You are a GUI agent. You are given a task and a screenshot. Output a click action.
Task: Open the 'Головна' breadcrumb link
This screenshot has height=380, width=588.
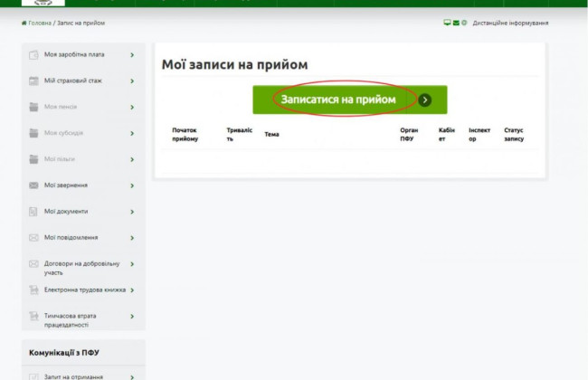pos(40,23)
